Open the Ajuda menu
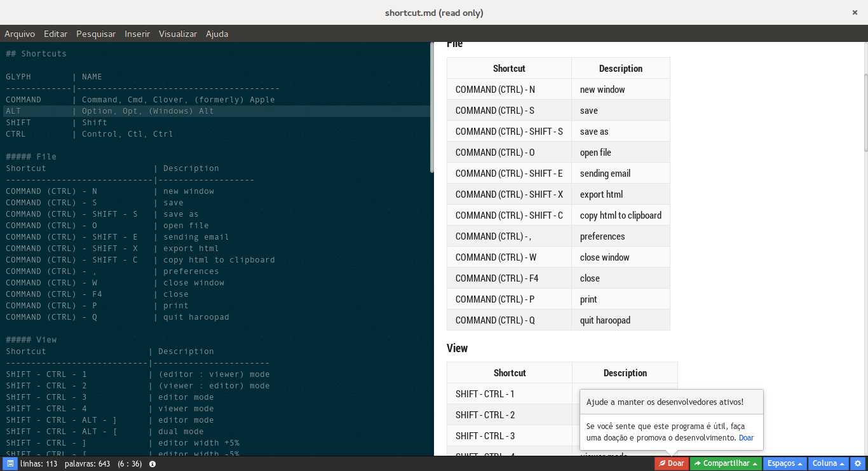 pyautogui.click(x=217, y=34)
